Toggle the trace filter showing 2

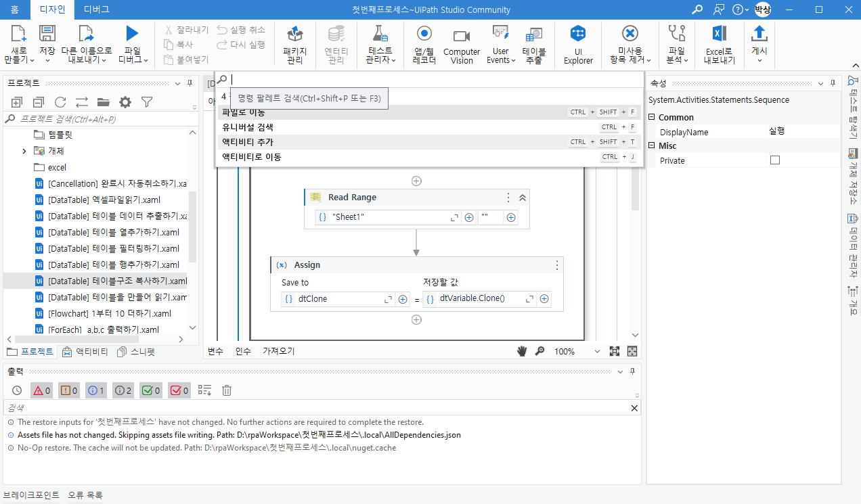pyautogui.click(x=123, y=390)
